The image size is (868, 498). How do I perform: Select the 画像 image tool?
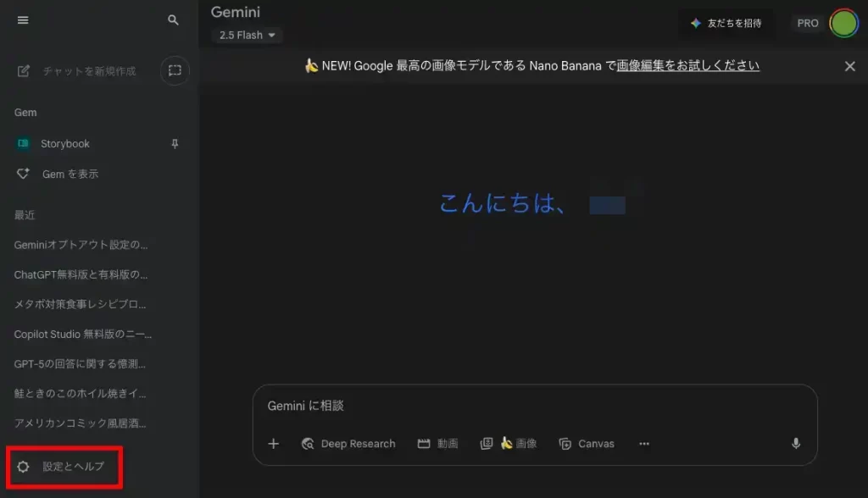509,444
